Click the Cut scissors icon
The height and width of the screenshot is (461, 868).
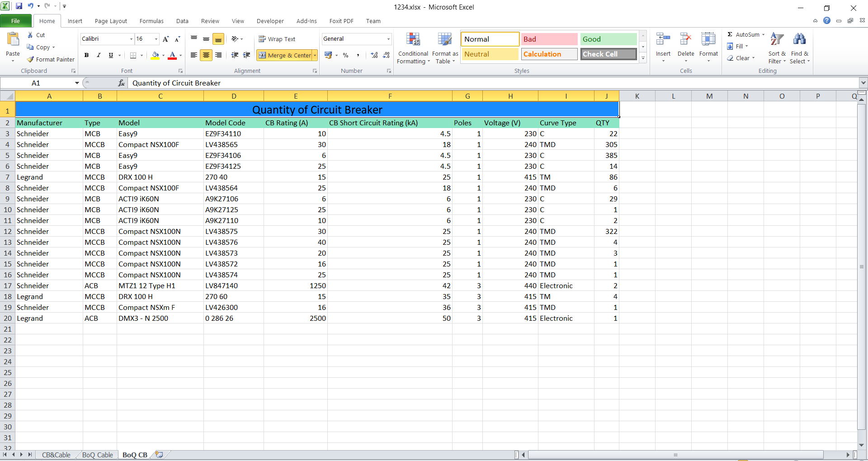pyautogui.click(x=30, y=35)
